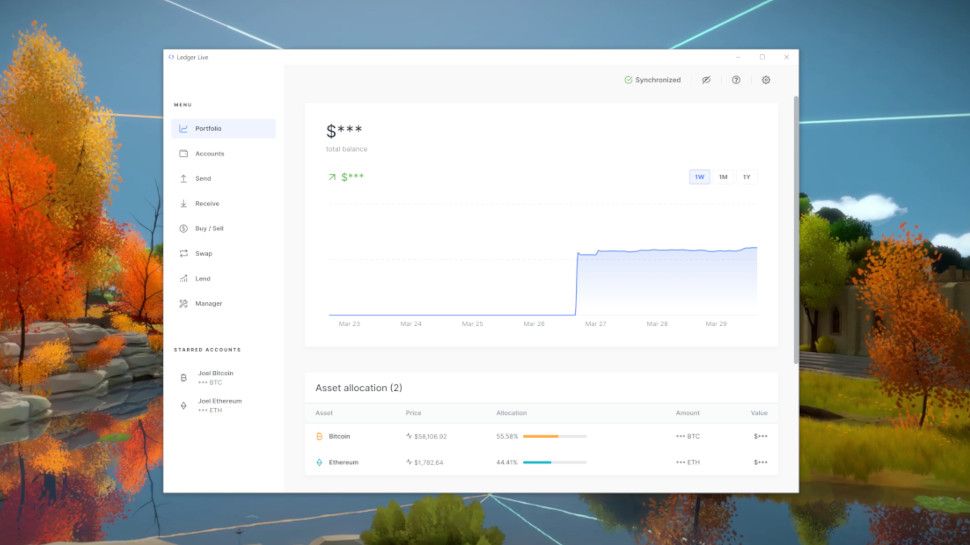Click the Bitcoin logo in asset table
970x545 pixels.
coord(319,437)
